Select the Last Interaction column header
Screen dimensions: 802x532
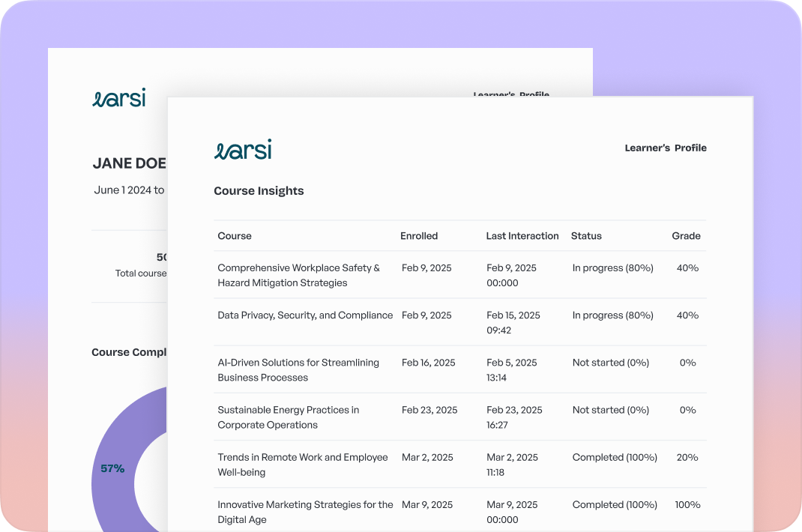coord(522,236)
